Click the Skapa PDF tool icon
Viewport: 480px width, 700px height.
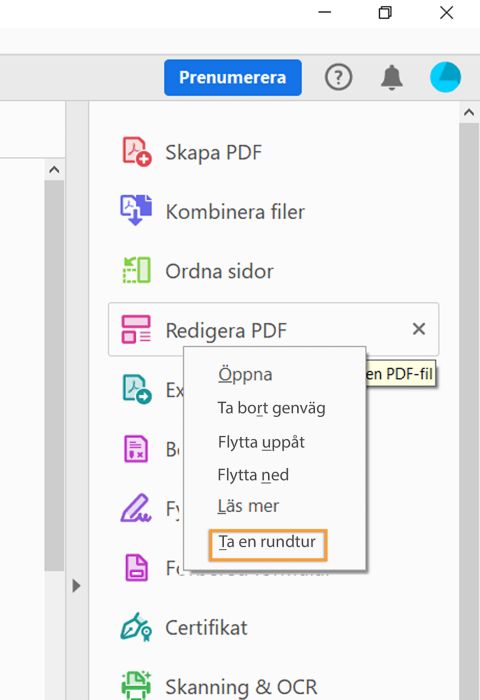137,152
